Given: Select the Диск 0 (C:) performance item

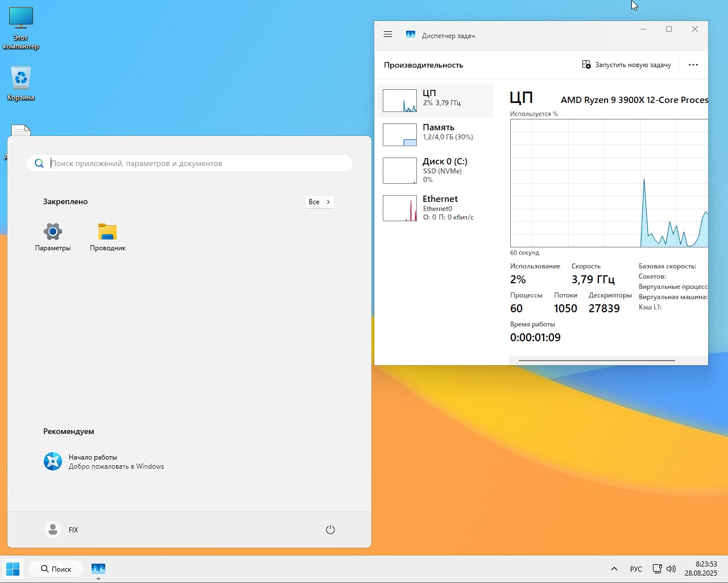Looking at the screenshot, I should [435, 170].
